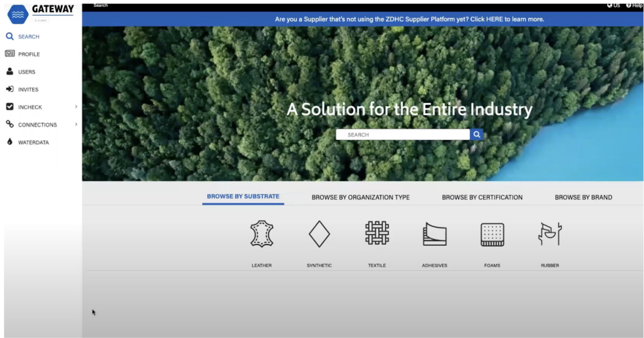Open the Browse by Brand tab
644x338 pixels.
[583, 197]
